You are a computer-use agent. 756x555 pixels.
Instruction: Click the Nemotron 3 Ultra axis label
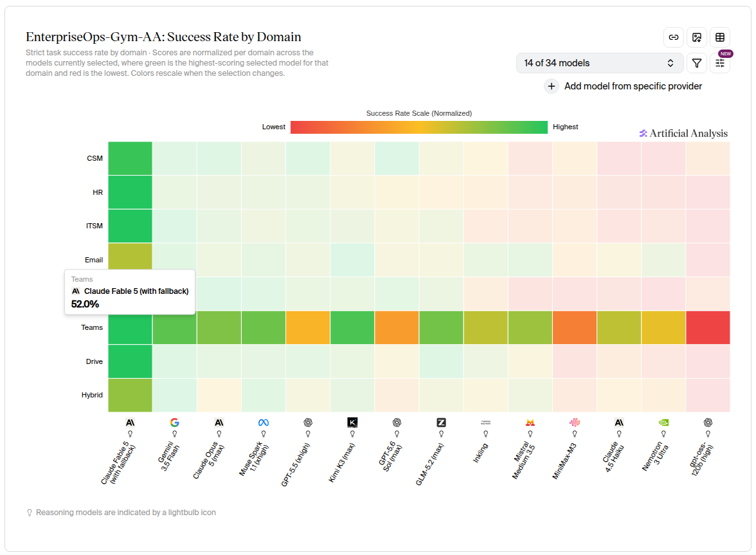pos(655,456)
